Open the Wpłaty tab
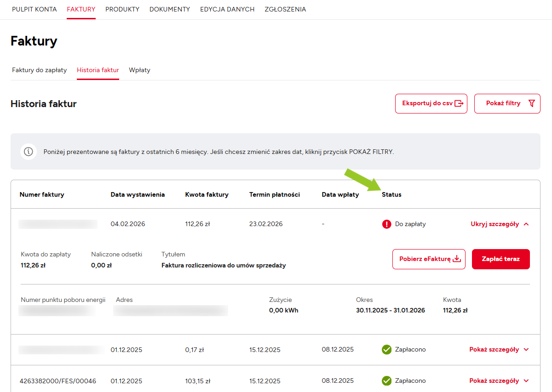The image size is (552, 392). (x=139, y=70)
